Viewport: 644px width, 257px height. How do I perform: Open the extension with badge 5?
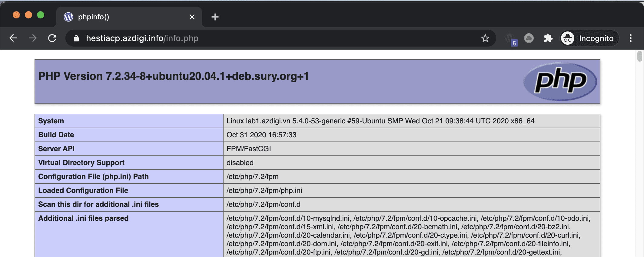coord(510,39)
